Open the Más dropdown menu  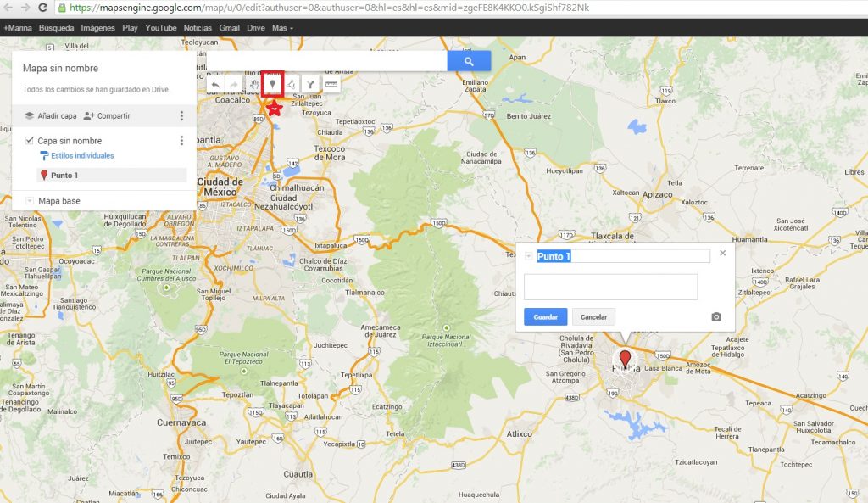tap(280, 27)
